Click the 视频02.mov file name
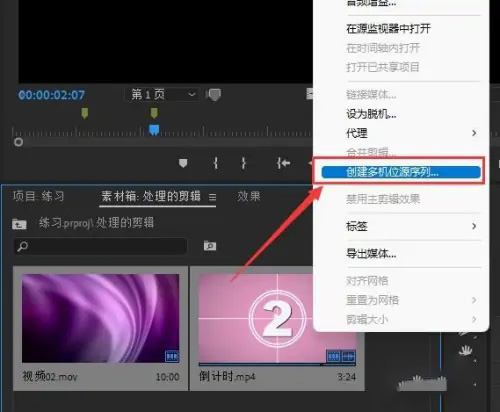The height and width of the screenshot is (412, 500). coord(50,377)
